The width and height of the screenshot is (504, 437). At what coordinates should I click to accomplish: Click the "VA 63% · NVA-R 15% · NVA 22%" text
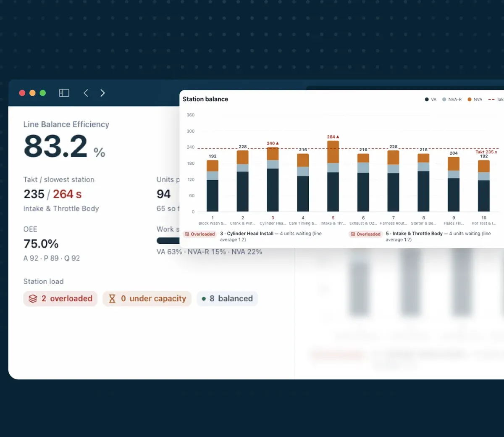pos(209,252)
